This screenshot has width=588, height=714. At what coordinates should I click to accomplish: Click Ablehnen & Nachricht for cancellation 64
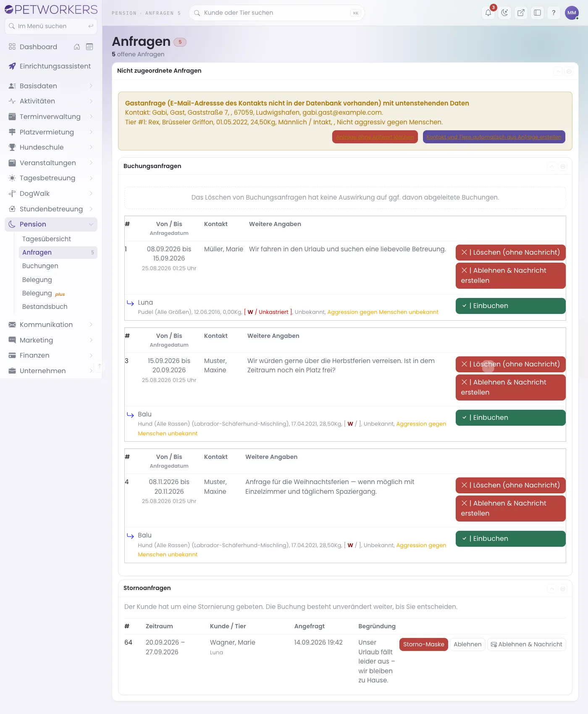pyautogui.click(x=527, y=645)
